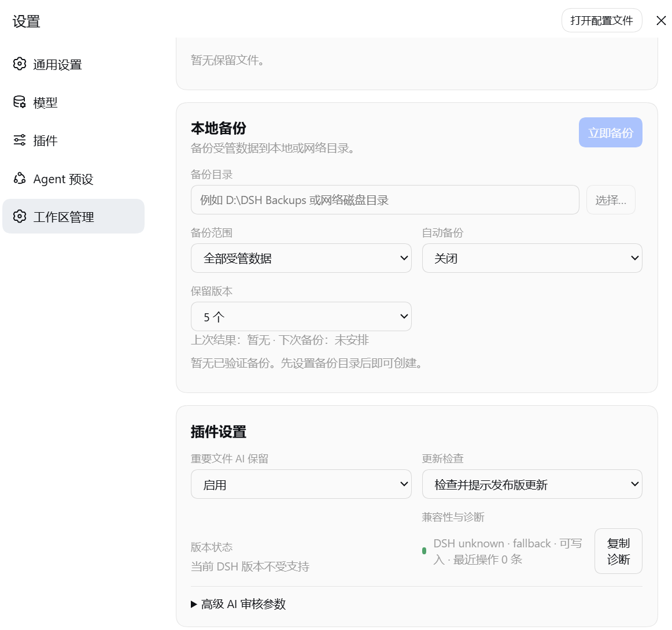Click the 插件设置 heading
The height and width of the screenshot is (630, 672).
point(219,432)
